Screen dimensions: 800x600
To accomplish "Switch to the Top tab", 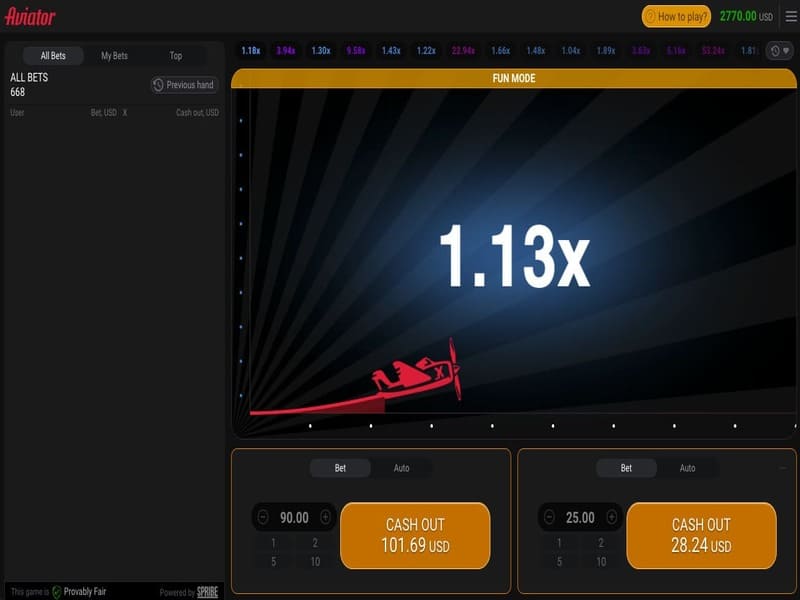I will coord(176,56).
